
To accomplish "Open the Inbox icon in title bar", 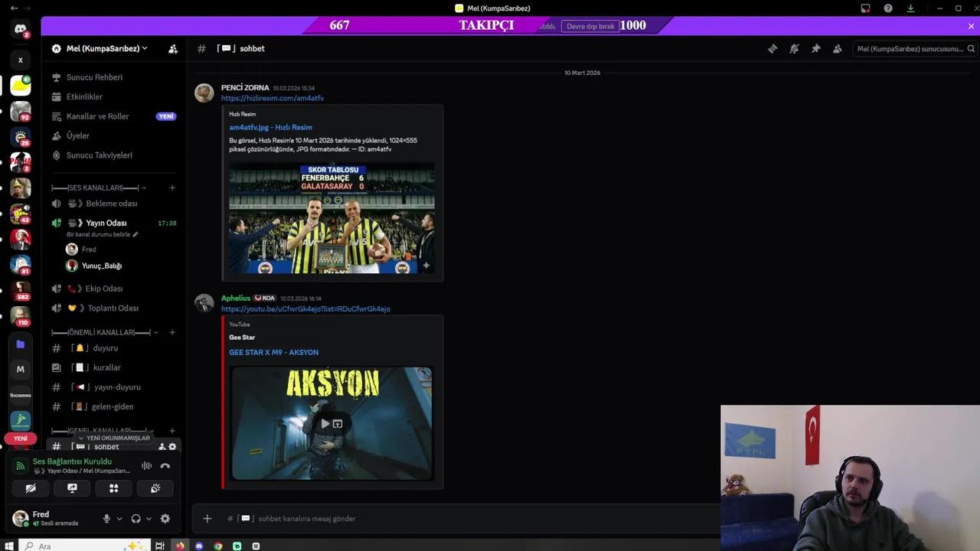I will pos(865,8).
